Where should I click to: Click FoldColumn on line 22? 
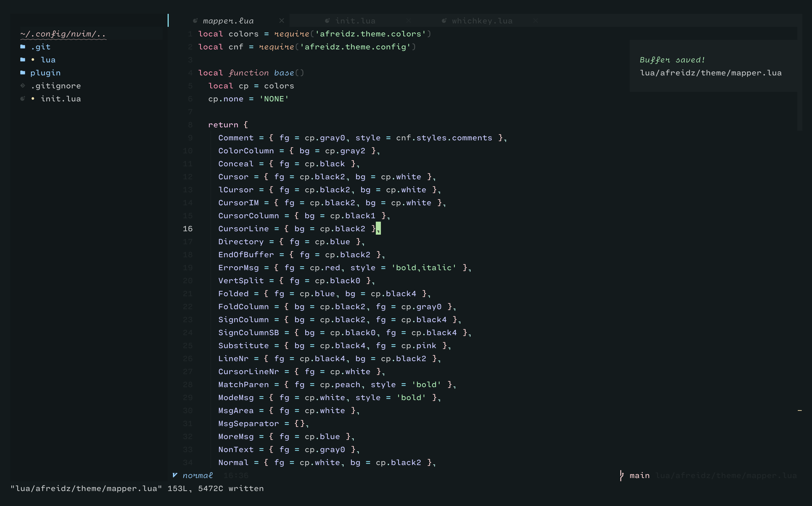[x=243, y=307]
